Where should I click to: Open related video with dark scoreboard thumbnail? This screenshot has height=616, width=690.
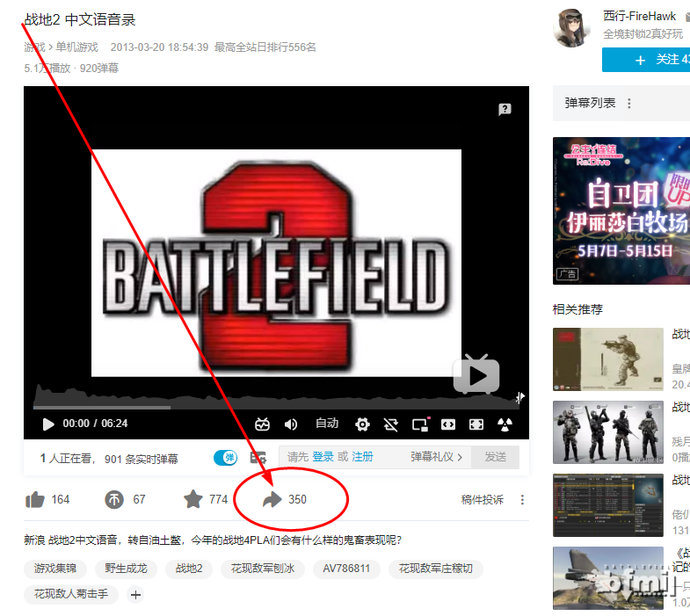tap(607, 505)
